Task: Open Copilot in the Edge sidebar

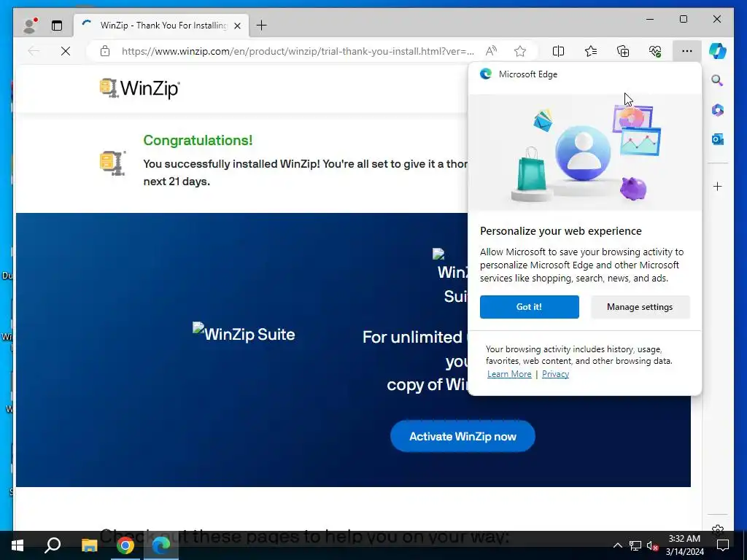Action: coord(718,50)
